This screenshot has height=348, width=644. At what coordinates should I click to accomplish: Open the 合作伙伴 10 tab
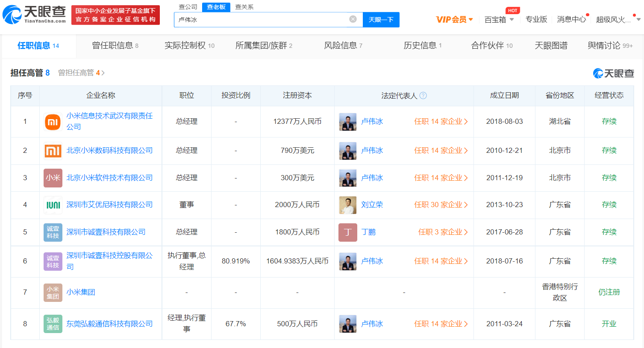[x=492, y=46]
